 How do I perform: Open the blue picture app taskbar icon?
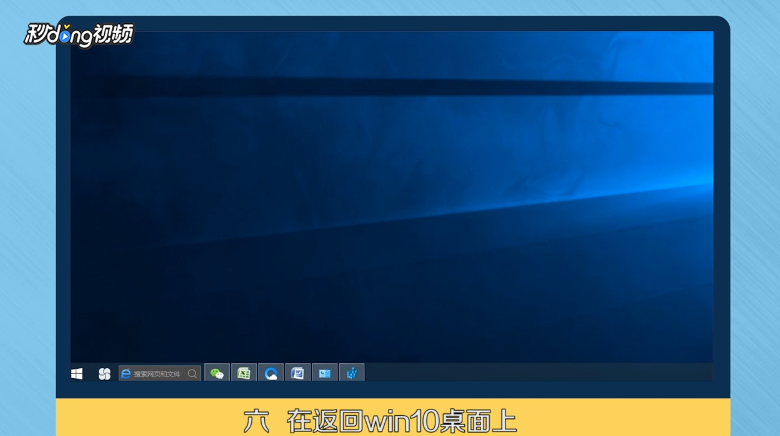(x=324, y=373)
